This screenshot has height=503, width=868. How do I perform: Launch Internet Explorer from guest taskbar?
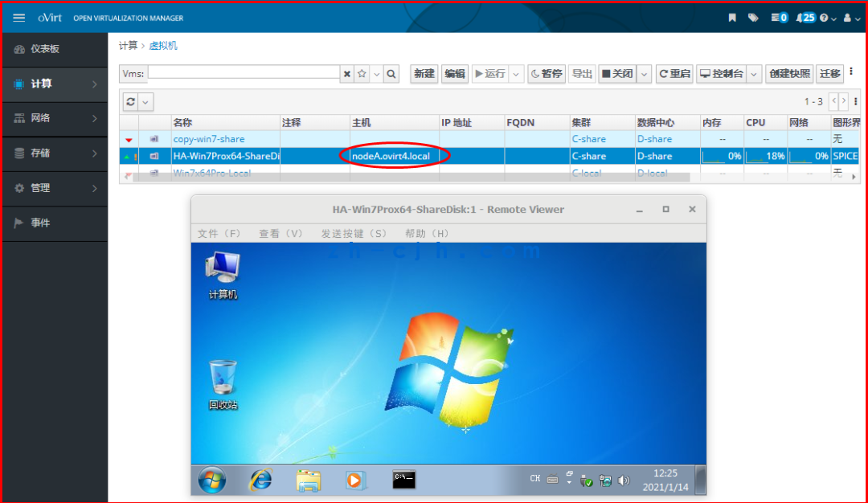click(x=260, y=480)
